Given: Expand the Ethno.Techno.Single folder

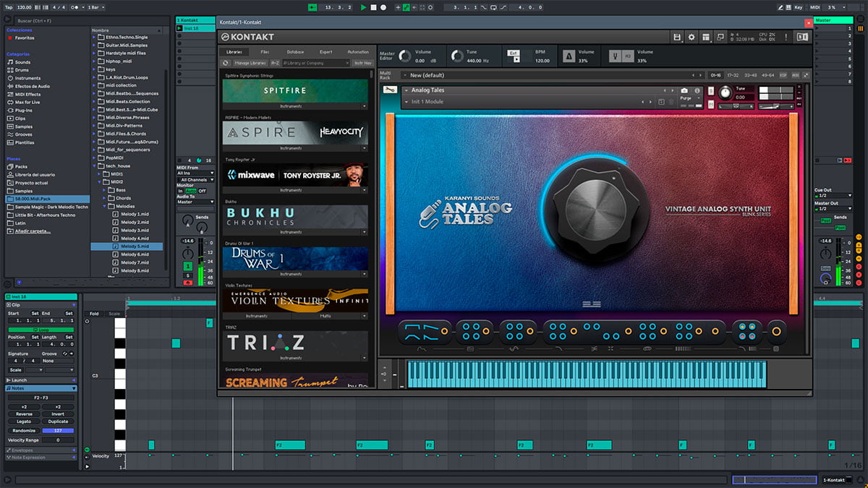Looking at the screenshot, I should 95,37.
